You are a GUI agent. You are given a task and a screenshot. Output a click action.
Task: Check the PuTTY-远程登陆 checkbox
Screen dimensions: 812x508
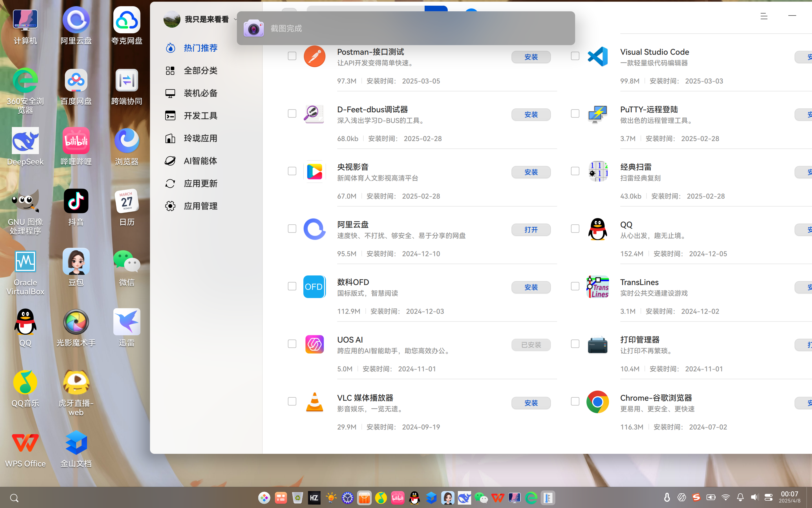[575, 113]
